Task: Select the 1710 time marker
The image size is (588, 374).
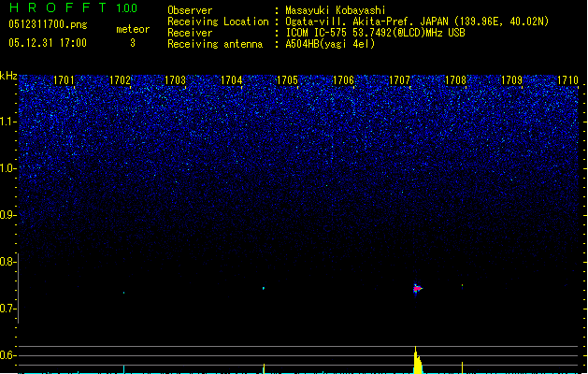Action: click(x=567, y=80)
